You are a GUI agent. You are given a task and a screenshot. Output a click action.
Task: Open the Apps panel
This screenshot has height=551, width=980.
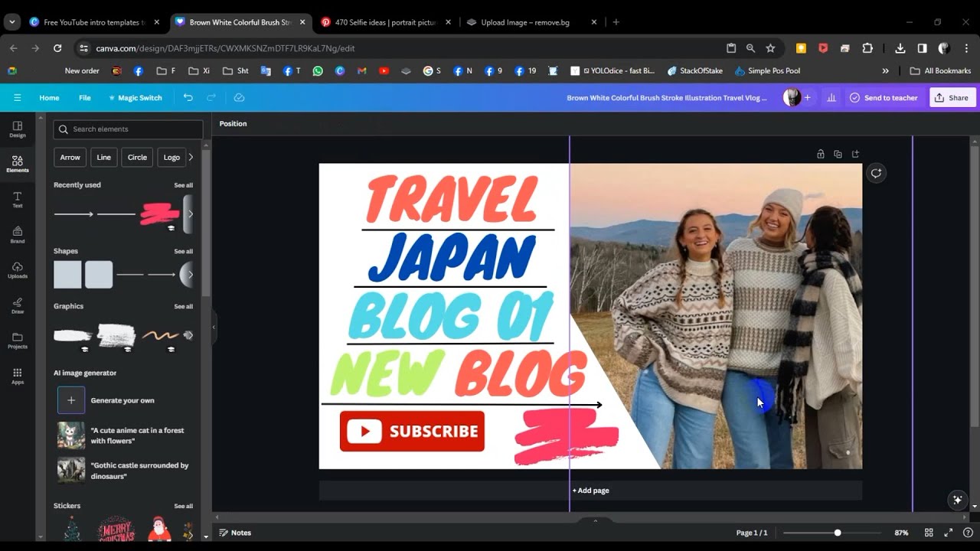click(17, 377)
